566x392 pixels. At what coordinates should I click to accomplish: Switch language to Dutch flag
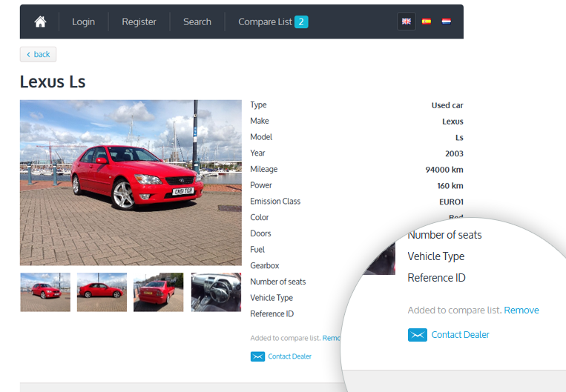pyautogui.click(x=446, y=21)
